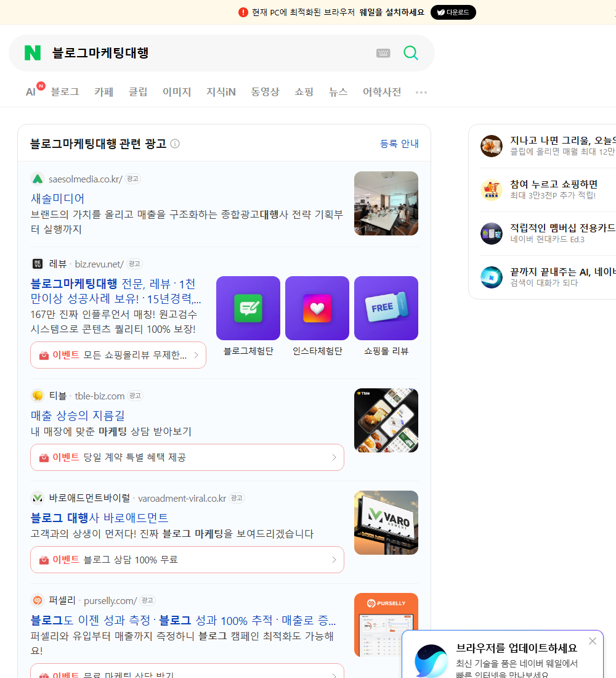
Task: Open 참여 누르고 쇼핑하면 promotion text
Action: pos(554,184)
